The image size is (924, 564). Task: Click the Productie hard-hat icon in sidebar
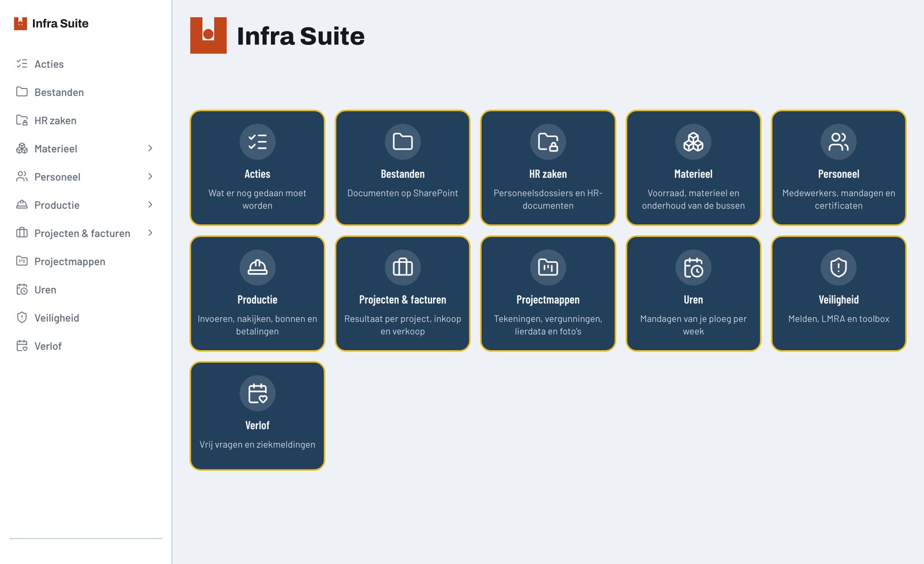pos(22,205)
